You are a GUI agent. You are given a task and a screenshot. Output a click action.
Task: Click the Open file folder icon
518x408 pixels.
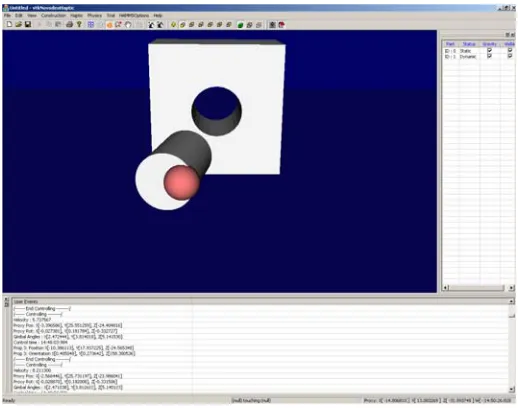pyautogui.click(x=18, y=24)
